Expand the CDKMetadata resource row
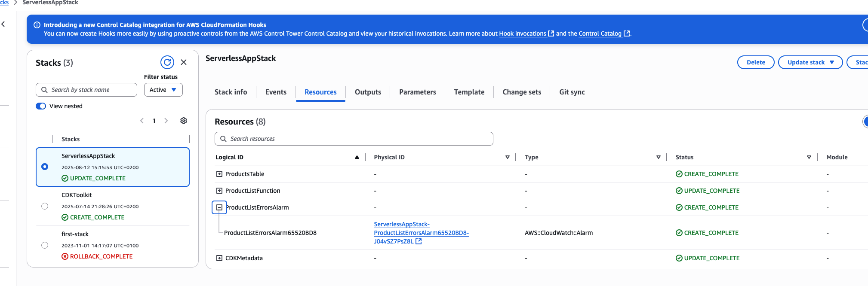The image size is (868, 286). point(219,258)
